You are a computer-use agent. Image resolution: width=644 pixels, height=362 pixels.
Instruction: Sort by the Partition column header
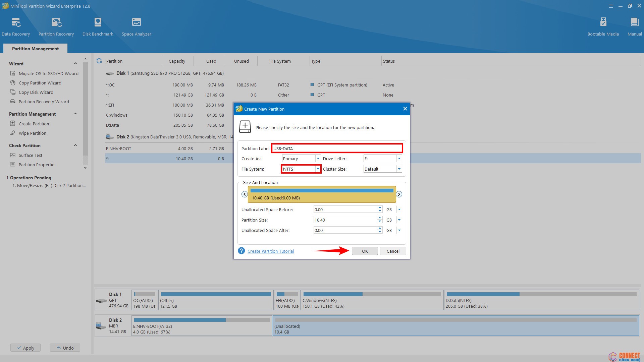(132, 61)
